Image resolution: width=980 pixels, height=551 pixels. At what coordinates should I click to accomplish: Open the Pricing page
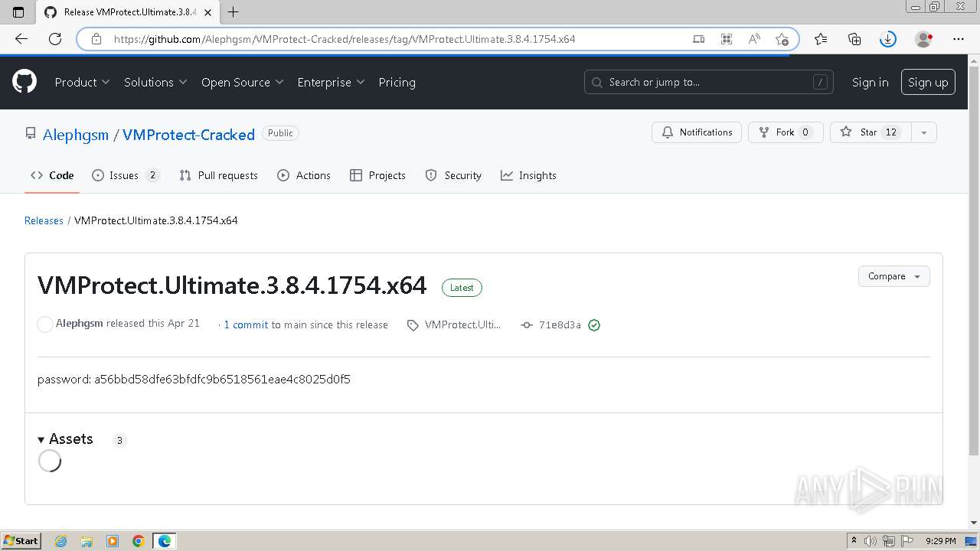(x=397, y=82)
